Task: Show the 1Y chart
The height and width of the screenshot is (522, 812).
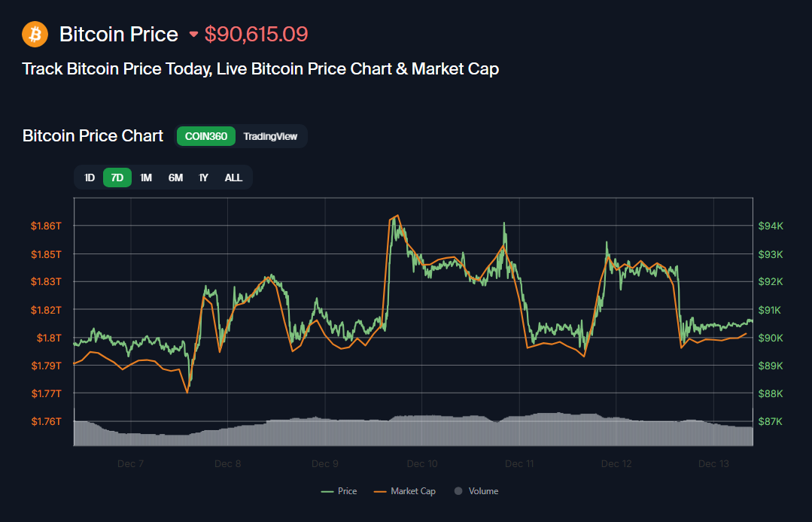Action: coord(203,178)
